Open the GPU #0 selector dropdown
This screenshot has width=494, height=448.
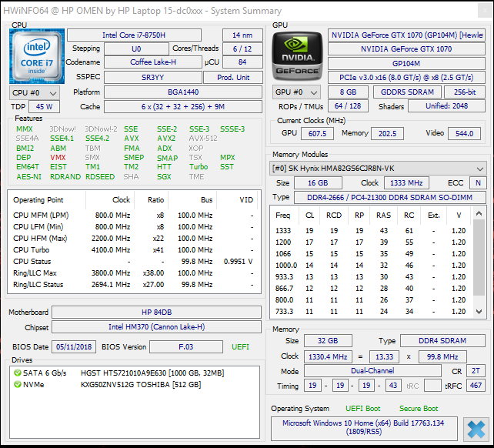click(296, 92)
